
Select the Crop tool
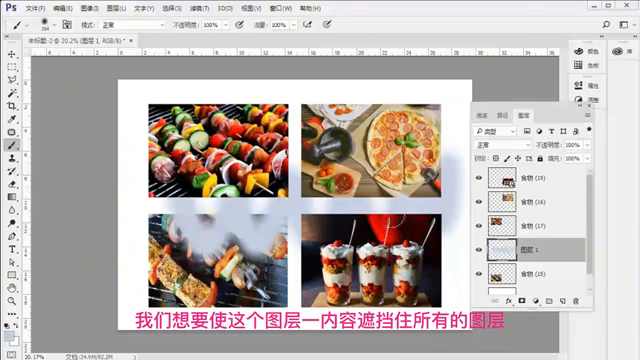(12, 106)
